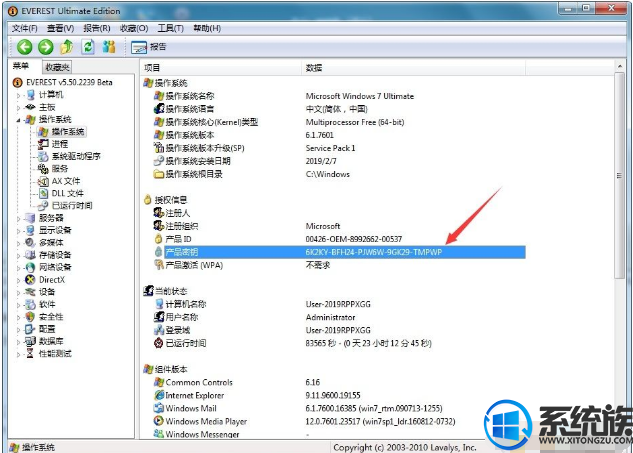Screen dimensions: 633x453
Task: Select the 产品激活 (WPA) row
Action: click(x=339, y=265)
